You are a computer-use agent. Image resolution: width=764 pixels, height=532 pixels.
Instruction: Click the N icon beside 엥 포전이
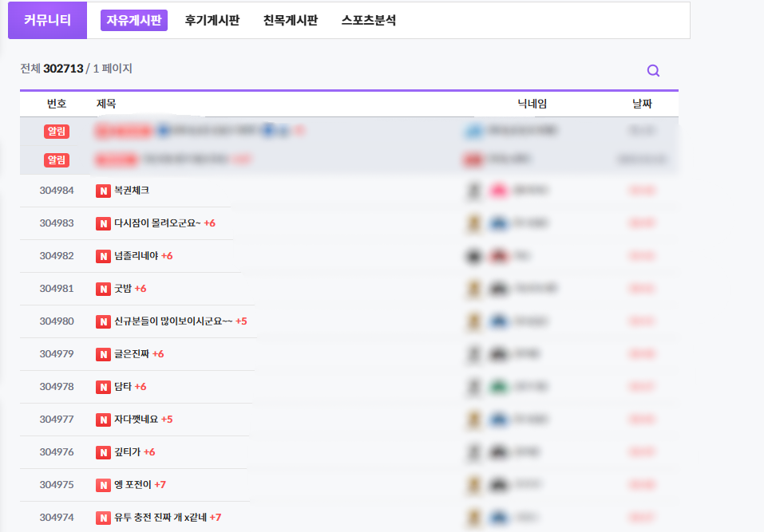(103, 485)
